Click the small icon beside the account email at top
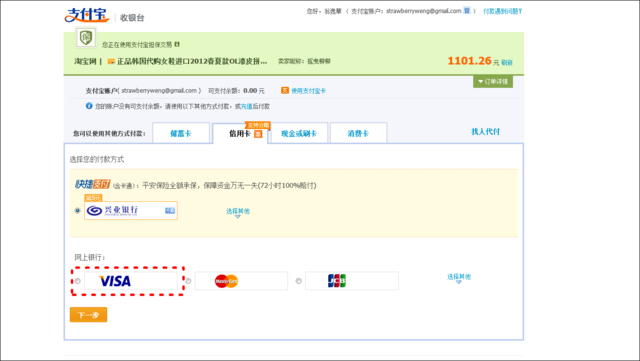Viewport: 640px width, 361px height. pos(467,11)
